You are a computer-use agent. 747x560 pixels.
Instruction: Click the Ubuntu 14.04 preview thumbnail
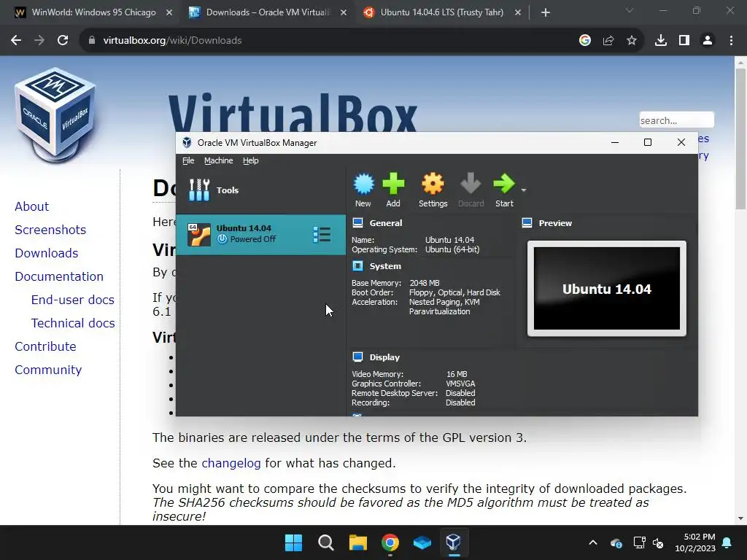(606, 289)
